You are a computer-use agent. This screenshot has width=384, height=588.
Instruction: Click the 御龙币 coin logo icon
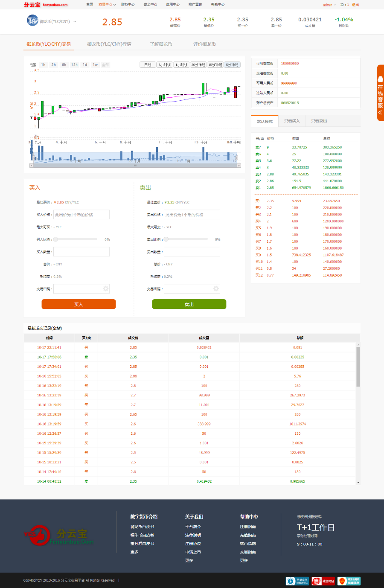(x=32, y=20)
